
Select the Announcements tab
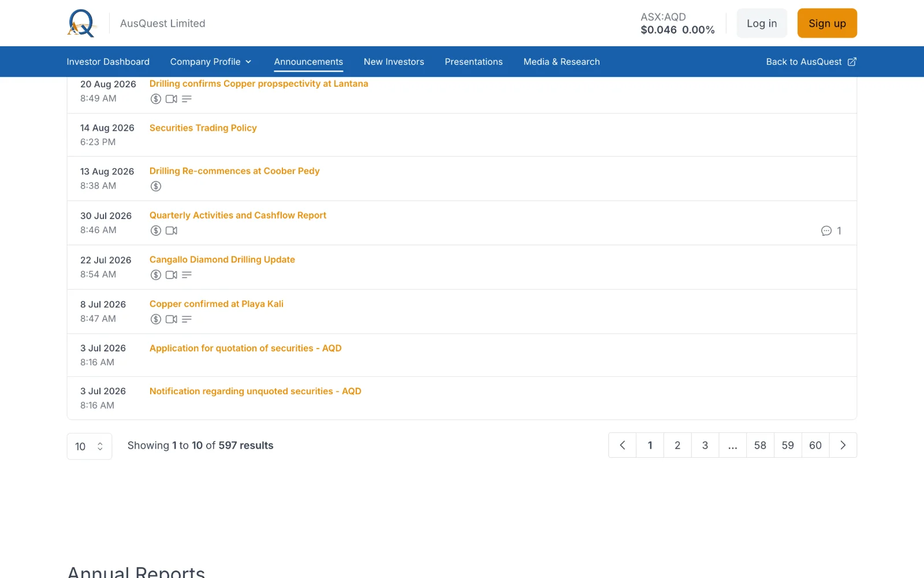coord(308,62)
